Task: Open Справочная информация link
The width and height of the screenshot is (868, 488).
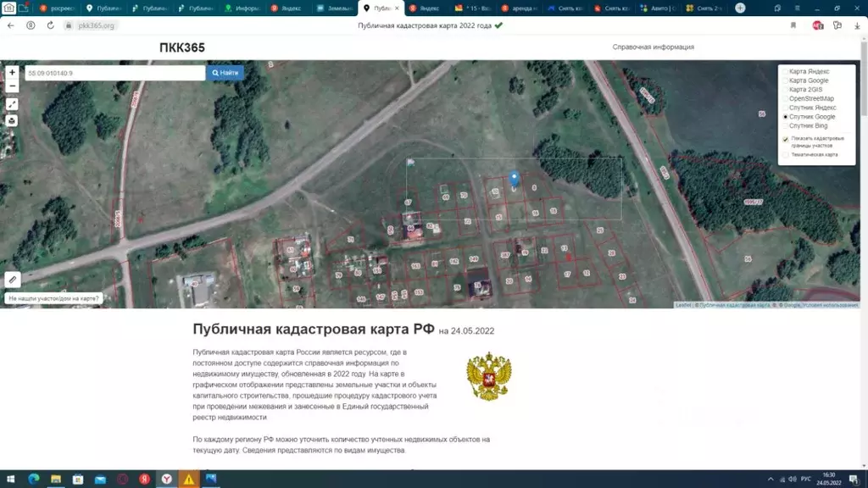Action: pyautogui.click(x=653, y=47)
